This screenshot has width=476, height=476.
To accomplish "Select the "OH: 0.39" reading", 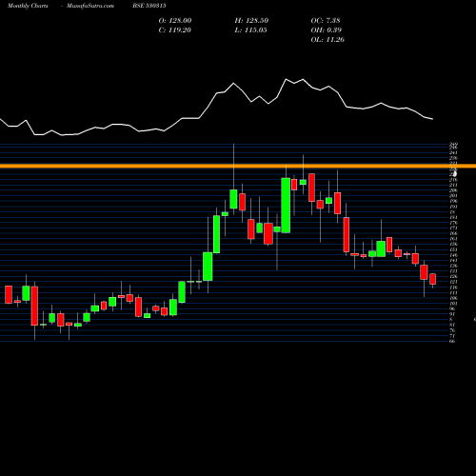I will pos(327,30).
